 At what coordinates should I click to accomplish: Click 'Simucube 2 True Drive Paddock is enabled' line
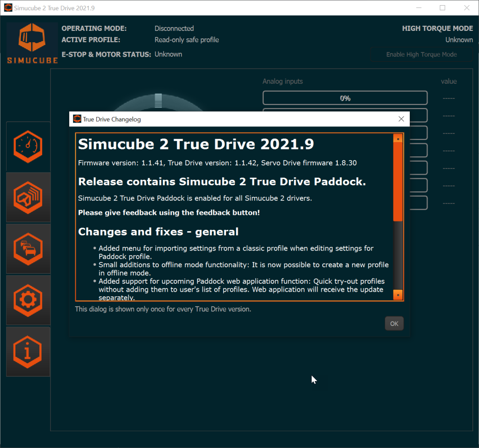click(195, 198)
